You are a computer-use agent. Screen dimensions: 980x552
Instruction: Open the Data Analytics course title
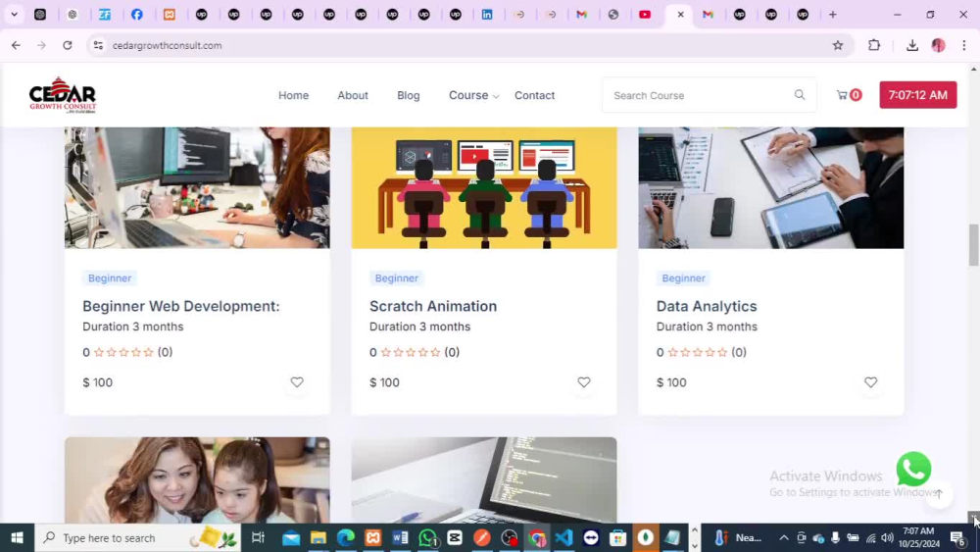click(707, 306)
